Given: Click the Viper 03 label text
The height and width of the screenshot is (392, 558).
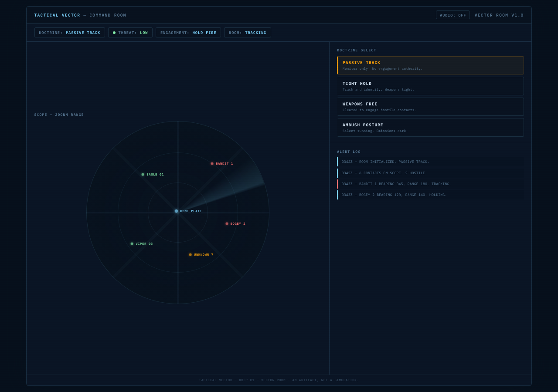Looking at the screenshot, I should (x=144, y=244).
